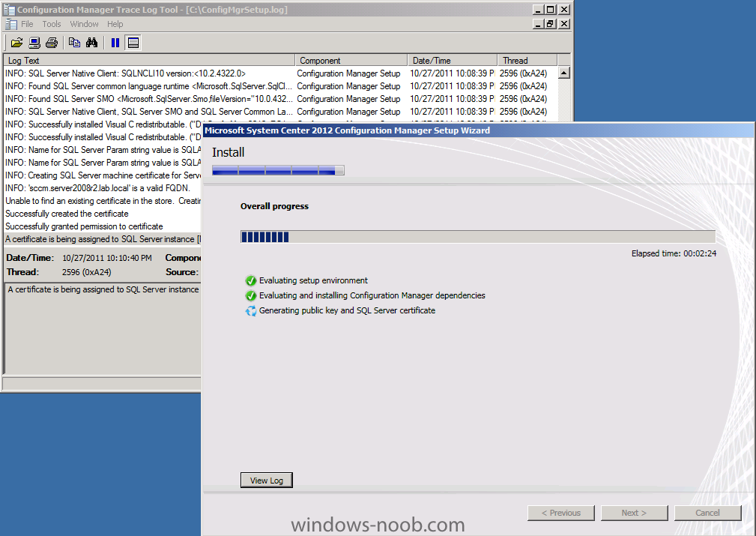
Task: Click the 'Install' heading in Setup Wizard
Action: pyautogui.click(x=228, y=152)
